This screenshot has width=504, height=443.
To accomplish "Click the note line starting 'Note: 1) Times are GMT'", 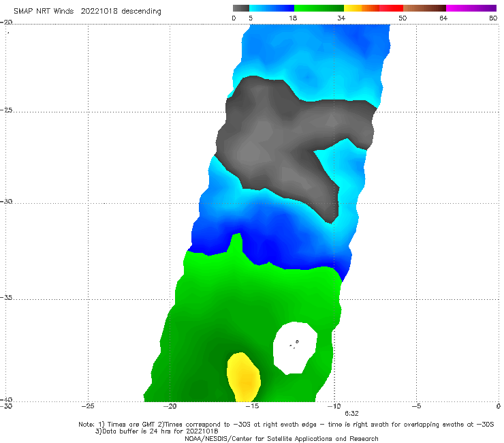I will pyautogui.click(x=286, y=425).
